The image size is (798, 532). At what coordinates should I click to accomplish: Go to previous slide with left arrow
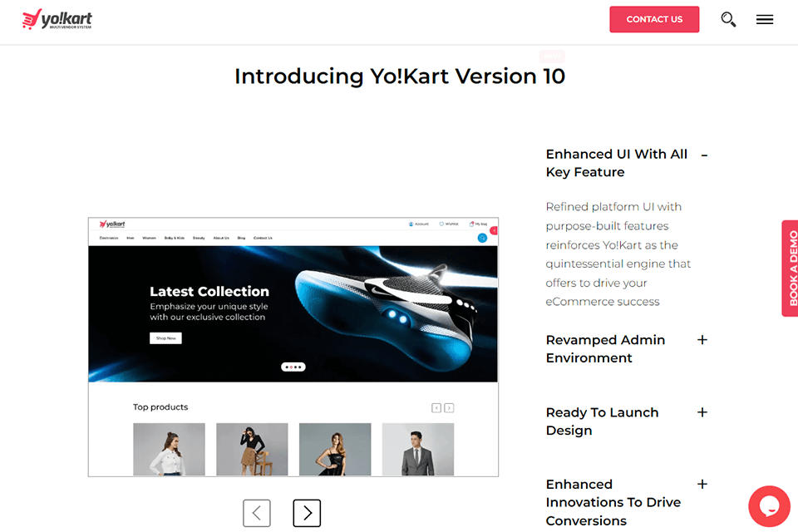click(x=257, y=513)
